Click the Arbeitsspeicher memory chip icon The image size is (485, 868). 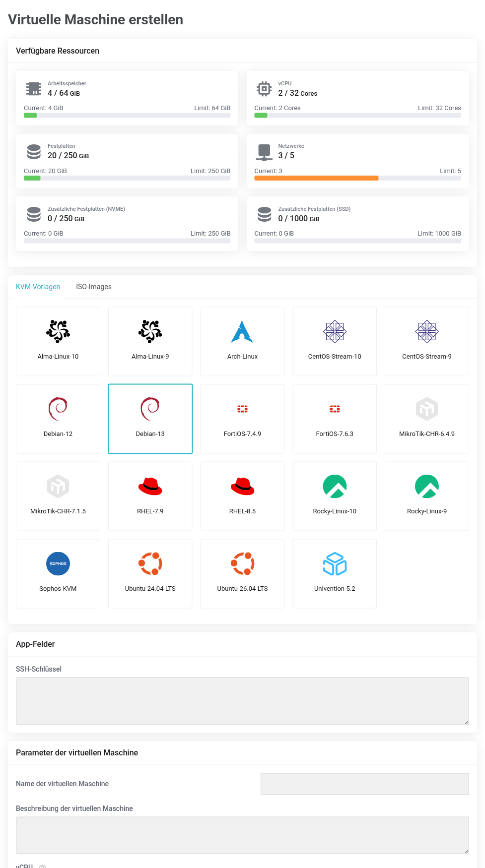(x=34, y=89)
